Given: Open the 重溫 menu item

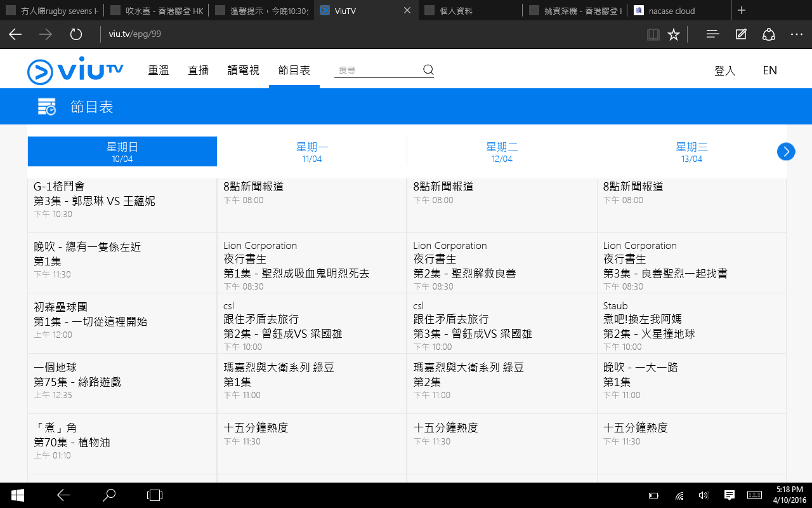Looking at the screenshot, I should pos(159,70).
